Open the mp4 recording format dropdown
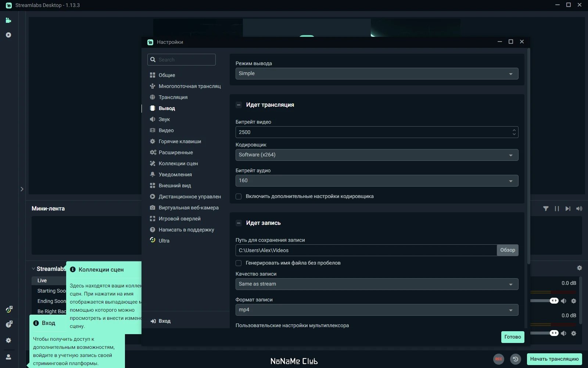The image size is (588, 368). point(377,310)
